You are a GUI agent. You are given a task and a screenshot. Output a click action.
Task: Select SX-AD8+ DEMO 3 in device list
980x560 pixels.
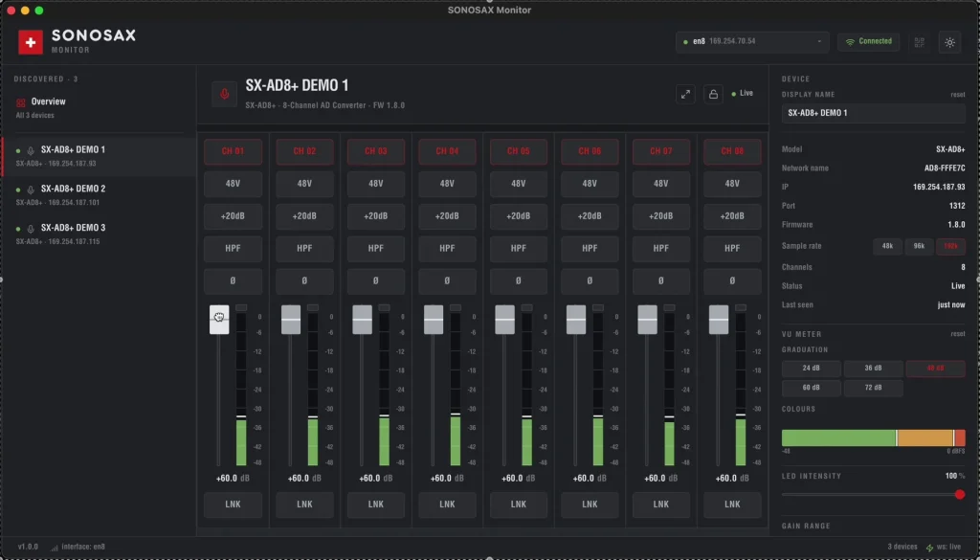pos(99,235)
